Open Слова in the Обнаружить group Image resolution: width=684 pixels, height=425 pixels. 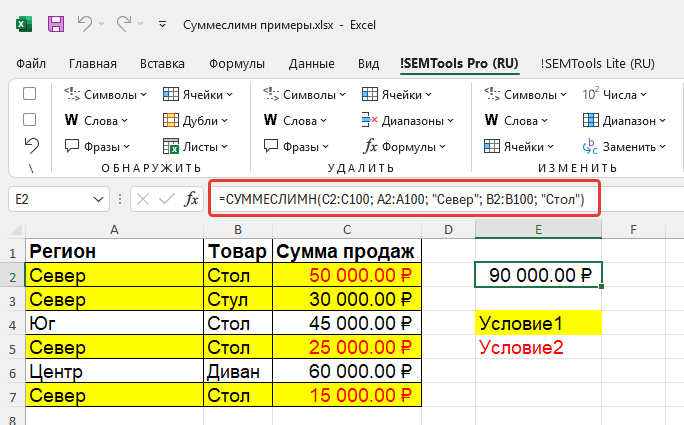pos(96,120)
